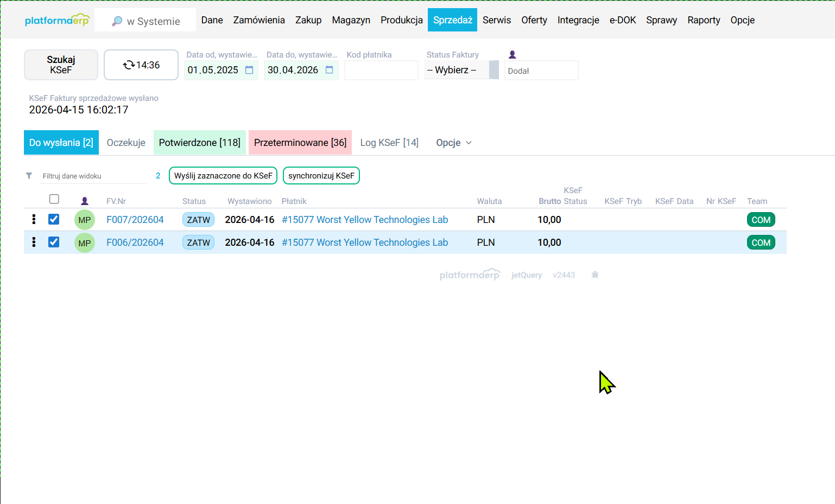Open the Status Faktury dropdown
835x504 pixels.
[461, 70]
